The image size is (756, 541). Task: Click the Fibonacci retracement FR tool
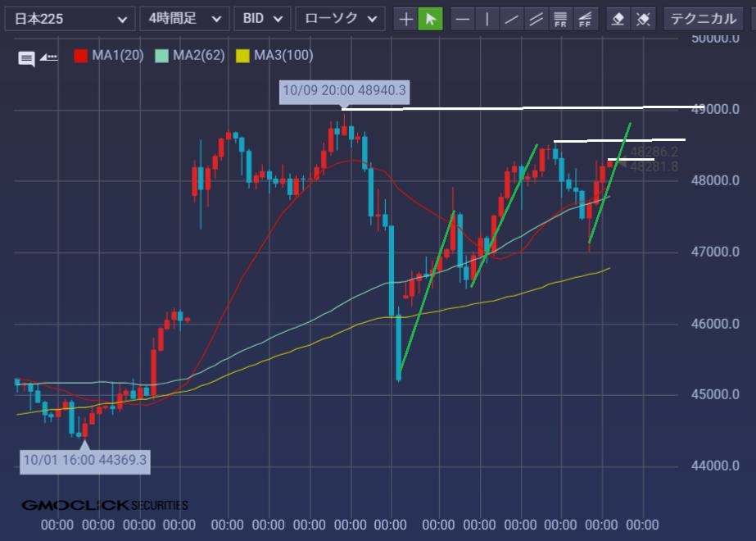[x=561, y=18]
